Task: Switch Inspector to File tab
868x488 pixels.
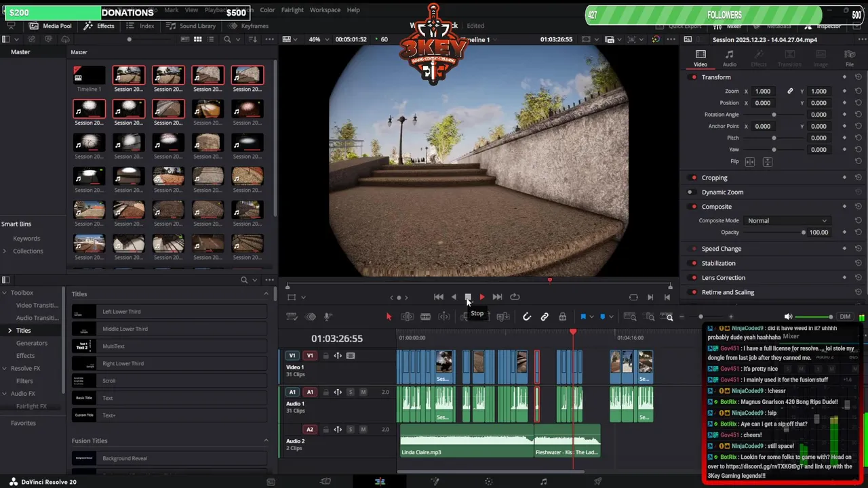Action: pos(849,58)
